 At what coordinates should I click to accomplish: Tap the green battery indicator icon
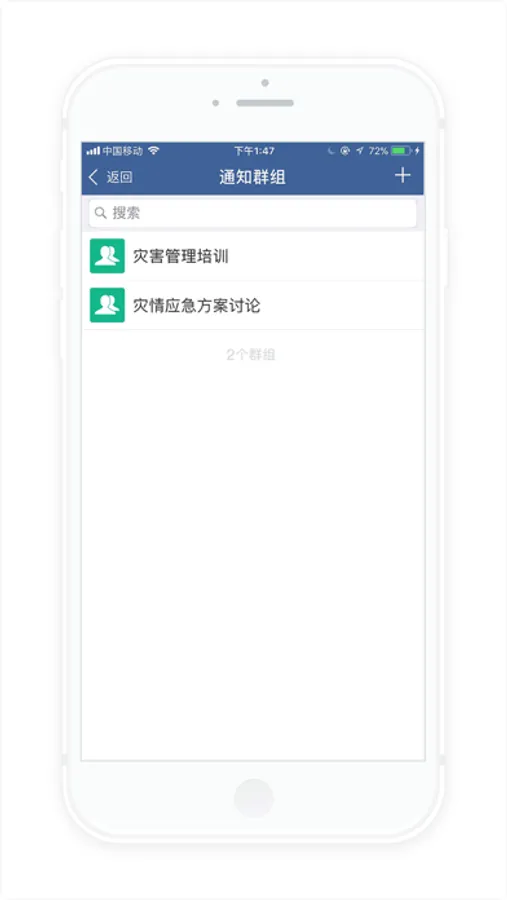click(x=401, y=151)
